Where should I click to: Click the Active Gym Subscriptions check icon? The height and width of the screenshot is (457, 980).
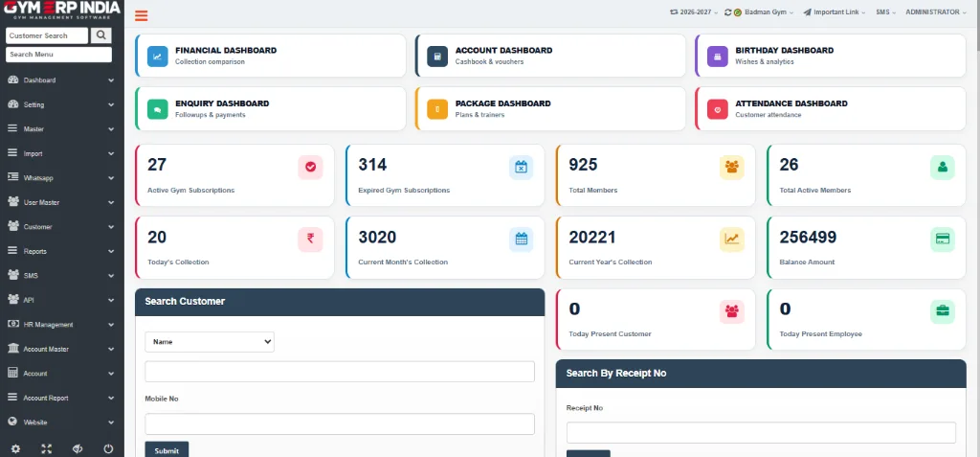tap(311, 167)
